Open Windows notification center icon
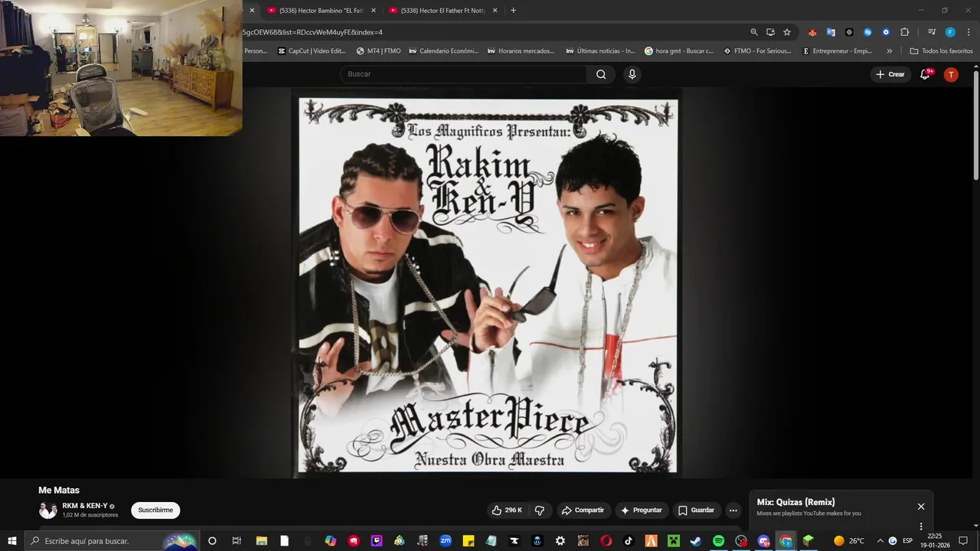 point(963,541)
